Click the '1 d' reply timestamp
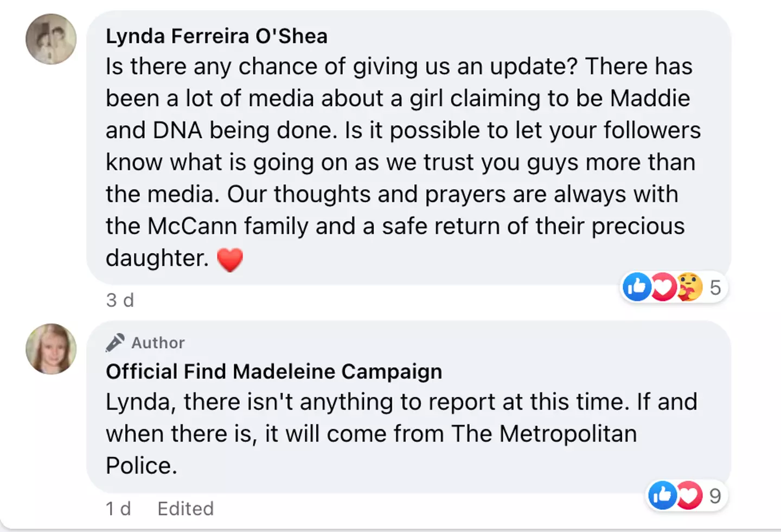Screen dimensions: 781x532 (118, 509)
